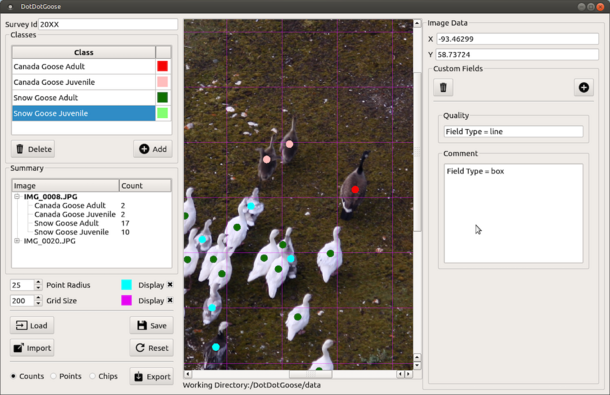This screenshot has height=395, width=610.
Task: Select the Snow Goose Juvenile class row
Action: coord(84,113)
